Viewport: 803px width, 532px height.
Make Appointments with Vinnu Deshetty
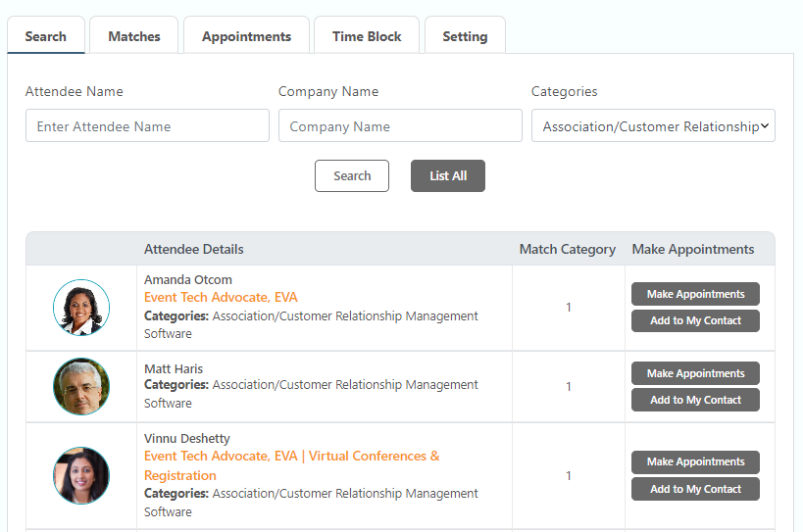pos(695,462)
